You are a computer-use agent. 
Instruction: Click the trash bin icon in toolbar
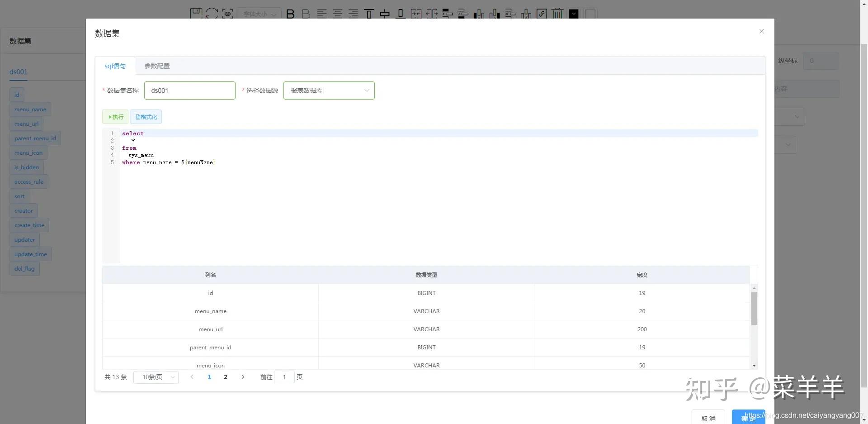557,13
